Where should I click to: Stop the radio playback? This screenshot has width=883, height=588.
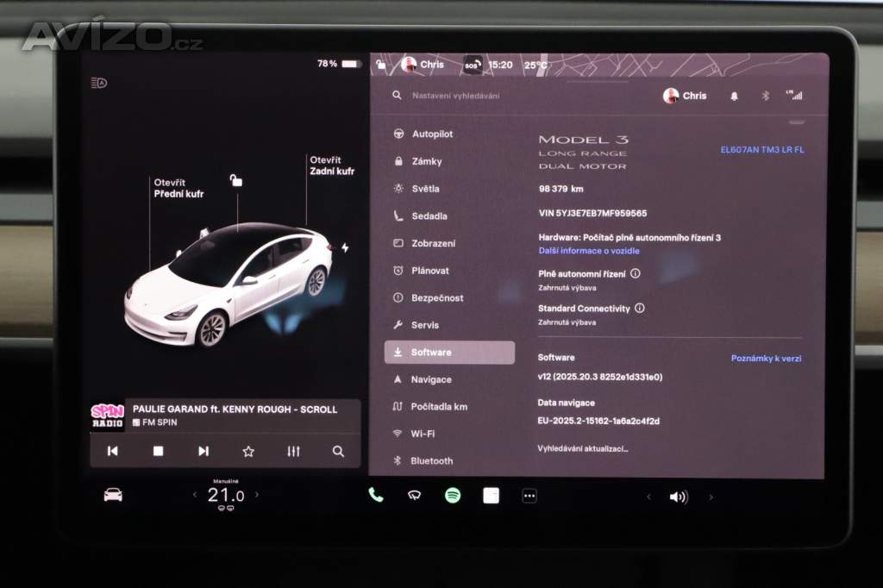[x=158, y=451]
